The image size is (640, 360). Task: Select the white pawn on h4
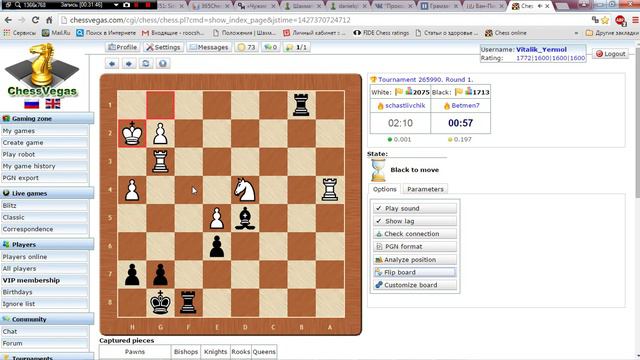[x=132, y=190]
